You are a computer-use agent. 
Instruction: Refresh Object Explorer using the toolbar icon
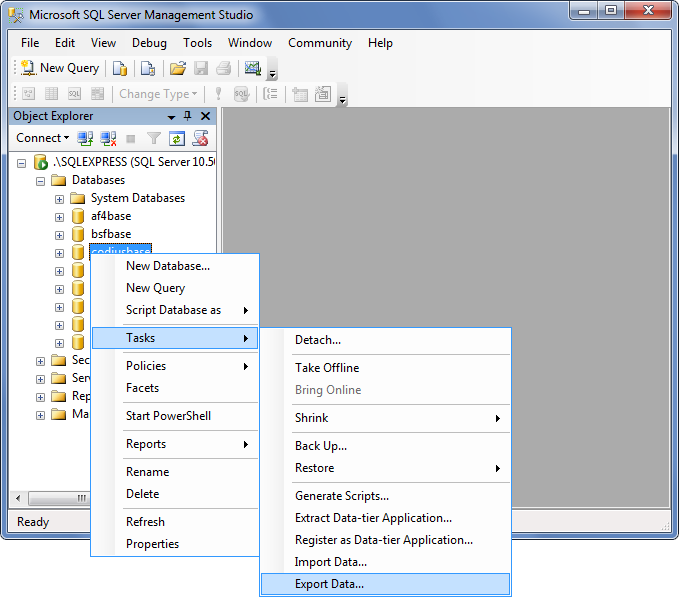pyautogui.click(x=177, y=138)
